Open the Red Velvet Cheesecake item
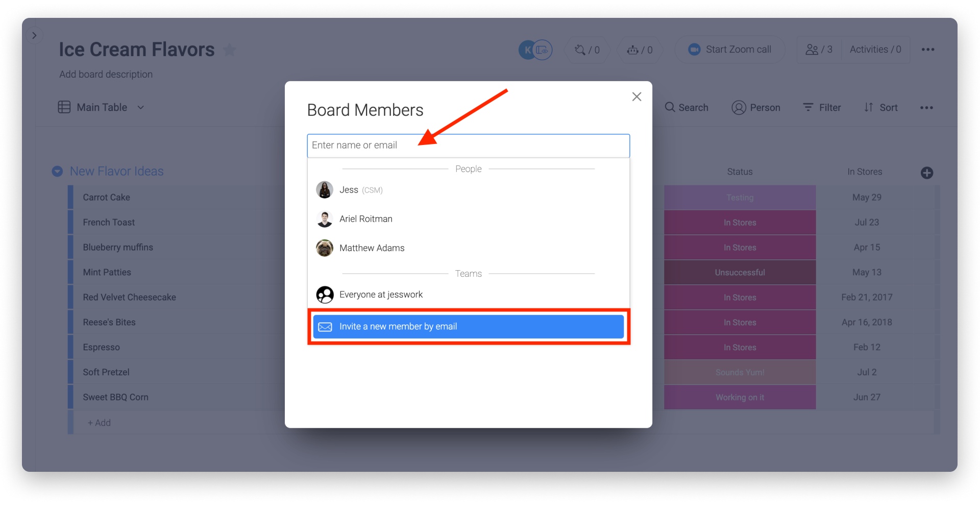This screenshot has width=980, height=505. 129,298
